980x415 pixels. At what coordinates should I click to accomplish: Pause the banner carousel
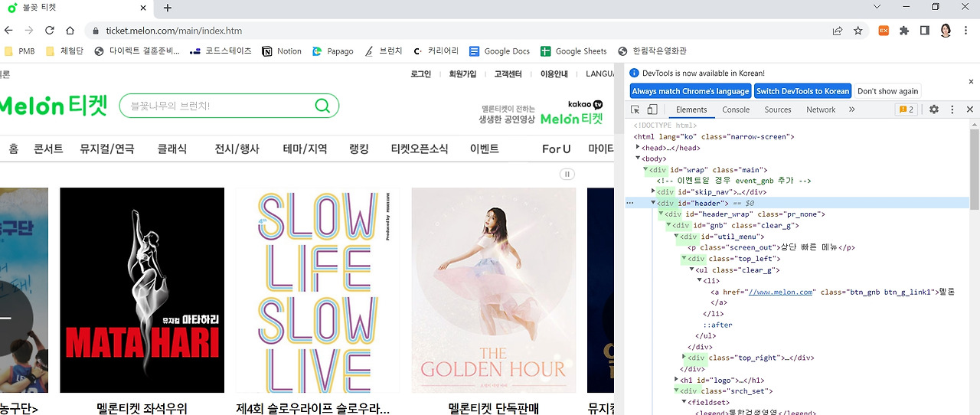(x=567, y=174)
